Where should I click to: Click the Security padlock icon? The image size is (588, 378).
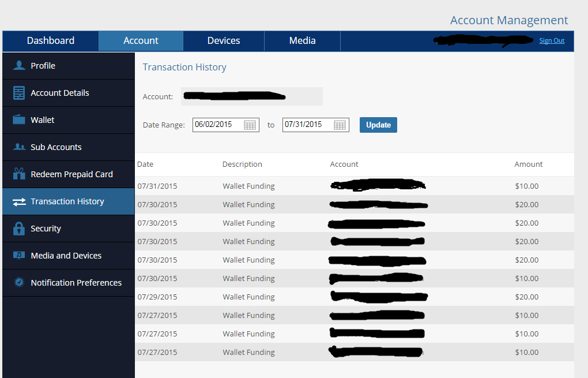point(19,228)
